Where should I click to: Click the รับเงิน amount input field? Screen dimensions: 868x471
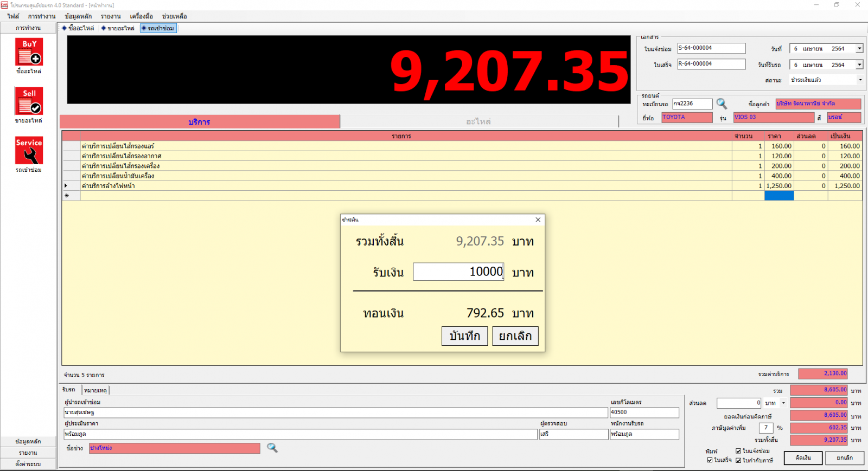pos(459,272)
